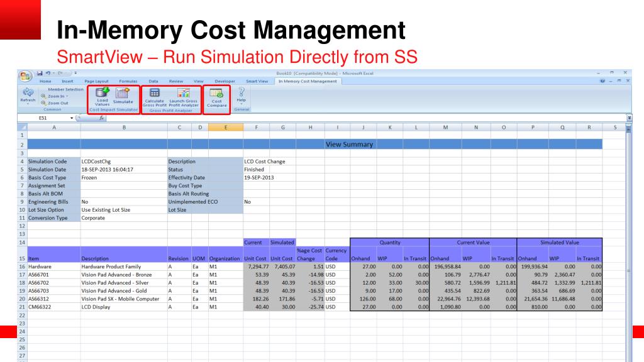Redo the last undone action
This screenshot has width=644, height=362.
60,74
